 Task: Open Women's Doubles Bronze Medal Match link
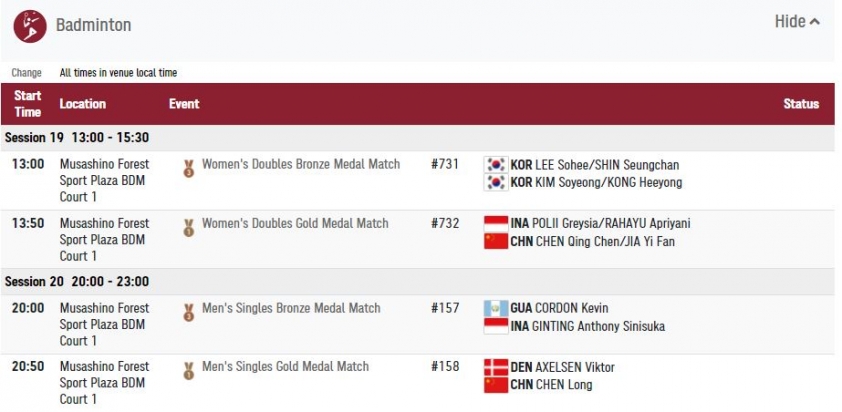301,164
